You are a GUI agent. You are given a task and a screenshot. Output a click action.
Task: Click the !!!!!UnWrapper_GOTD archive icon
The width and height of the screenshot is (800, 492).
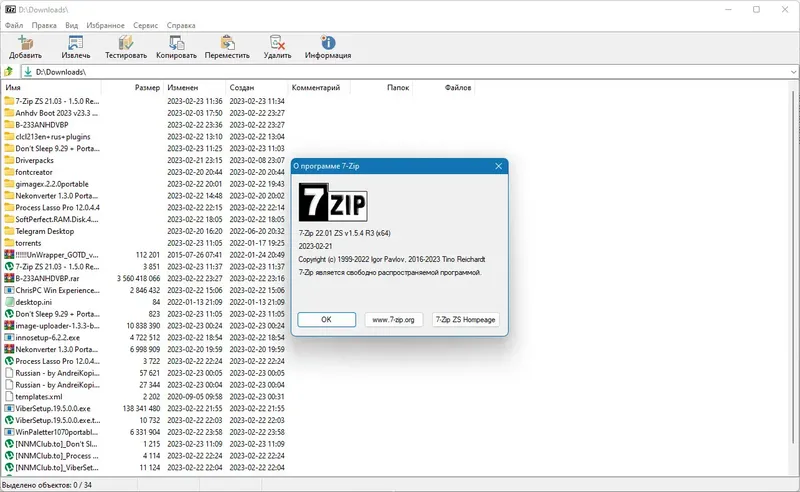point(9,255)
